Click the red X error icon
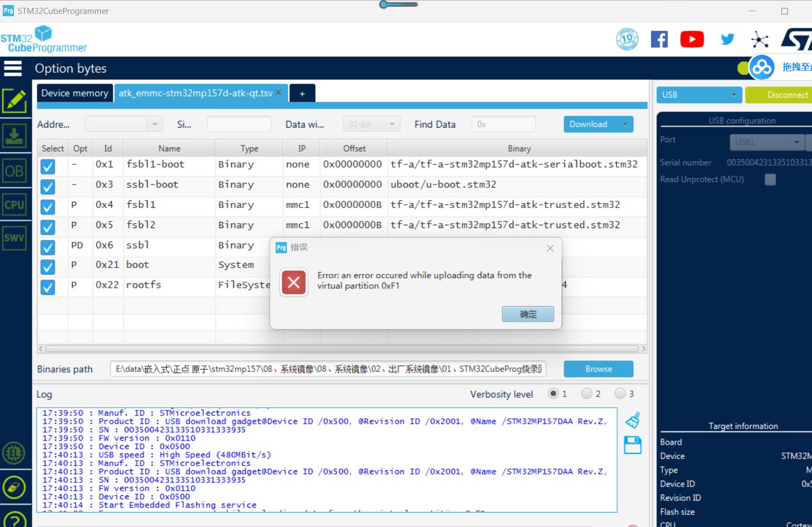The width and height of the screenshot is (812, 527). [294, 282]
